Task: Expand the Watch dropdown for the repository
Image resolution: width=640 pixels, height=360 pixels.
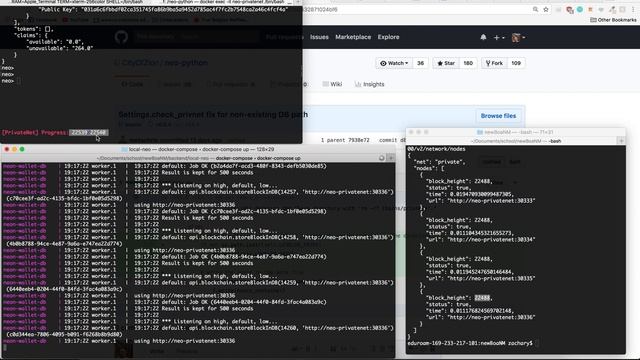Action: click(394, 63)
